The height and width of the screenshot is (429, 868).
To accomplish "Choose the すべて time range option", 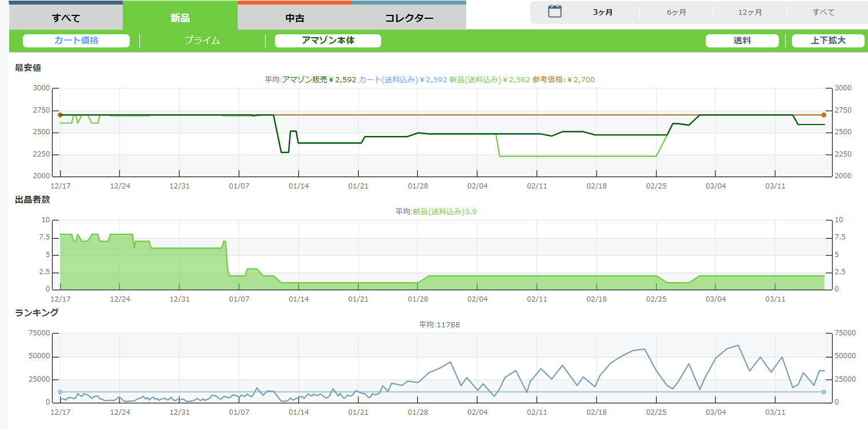I will coord(823,12).
